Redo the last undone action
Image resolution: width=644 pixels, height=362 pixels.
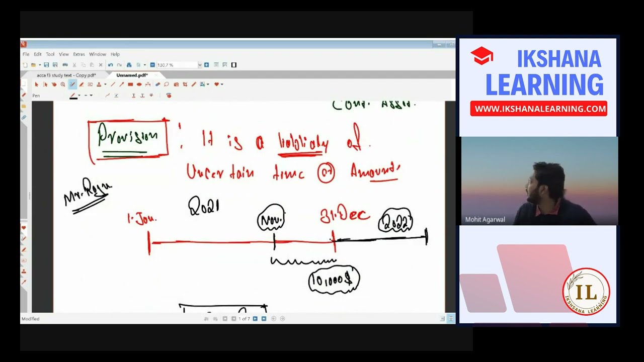(x=119, y=65)
